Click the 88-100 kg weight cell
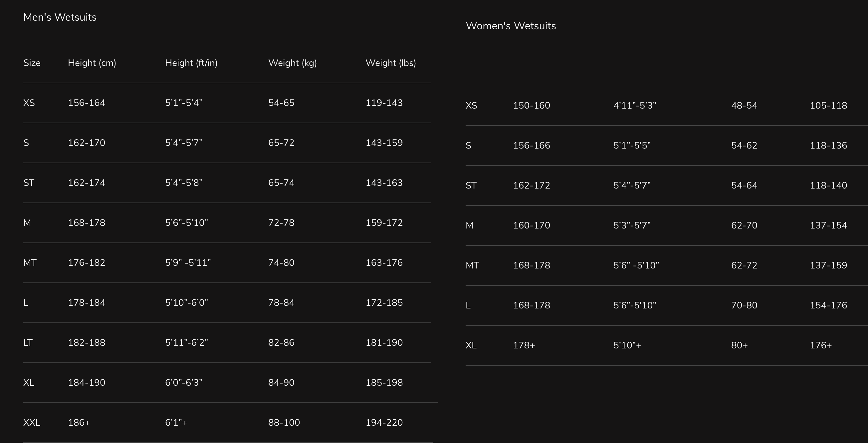868x443 pixels. (284, 423)
